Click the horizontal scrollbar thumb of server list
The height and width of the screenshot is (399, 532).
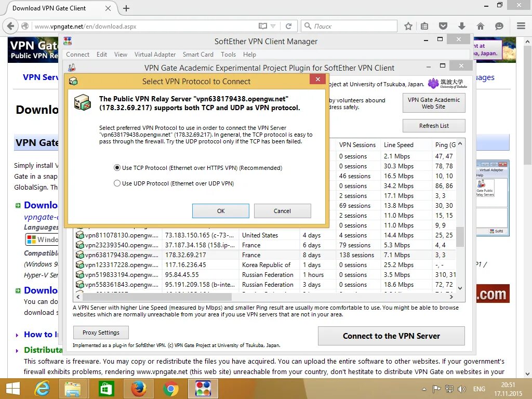click(x=157, y=297)
